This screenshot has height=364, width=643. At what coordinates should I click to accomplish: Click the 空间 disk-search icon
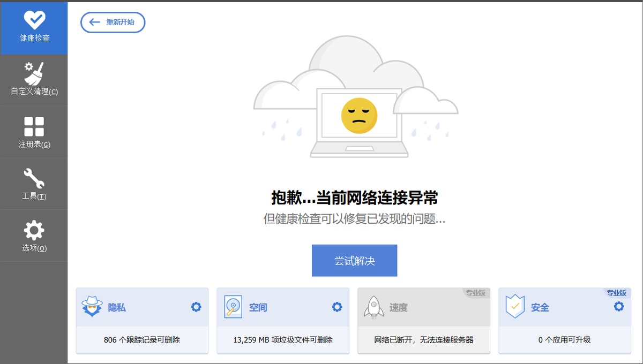click(x=232, y=306)
